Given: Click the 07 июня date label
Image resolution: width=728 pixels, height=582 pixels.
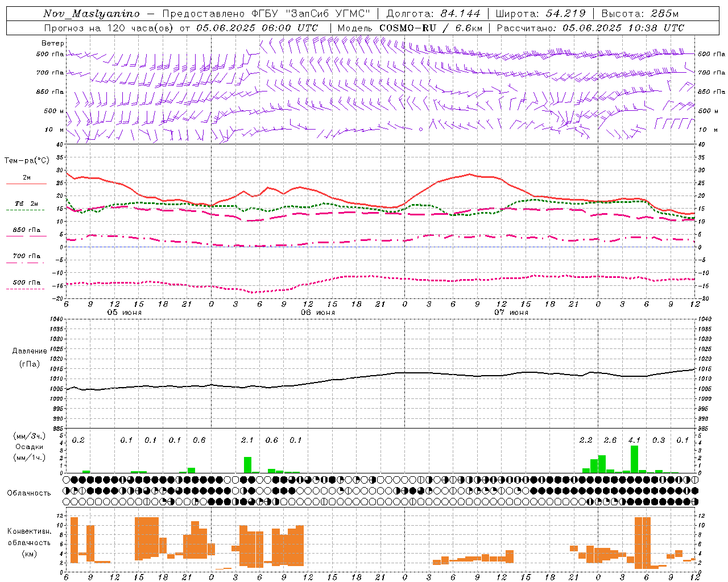Looking at the screenshot, I should [511, 313].
